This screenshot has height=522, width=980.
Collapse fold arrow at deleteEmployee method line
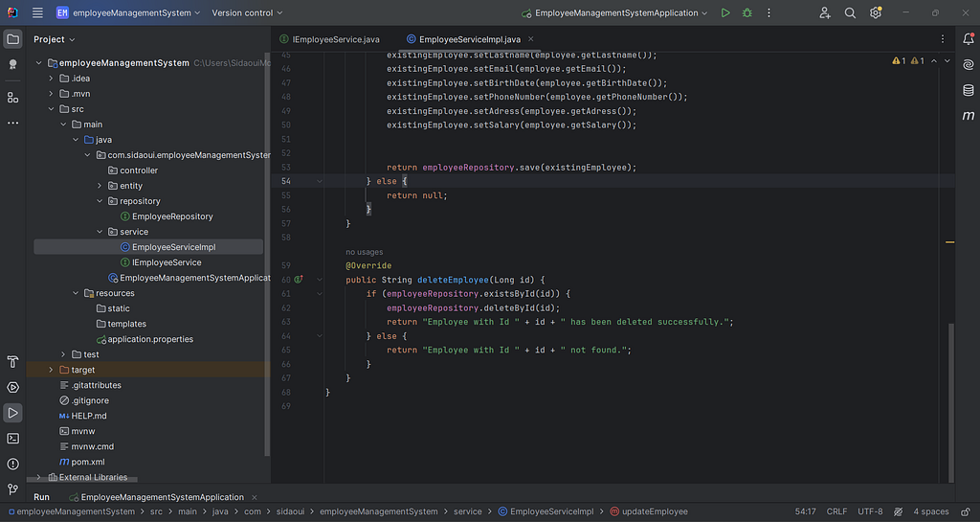(320, 280)
